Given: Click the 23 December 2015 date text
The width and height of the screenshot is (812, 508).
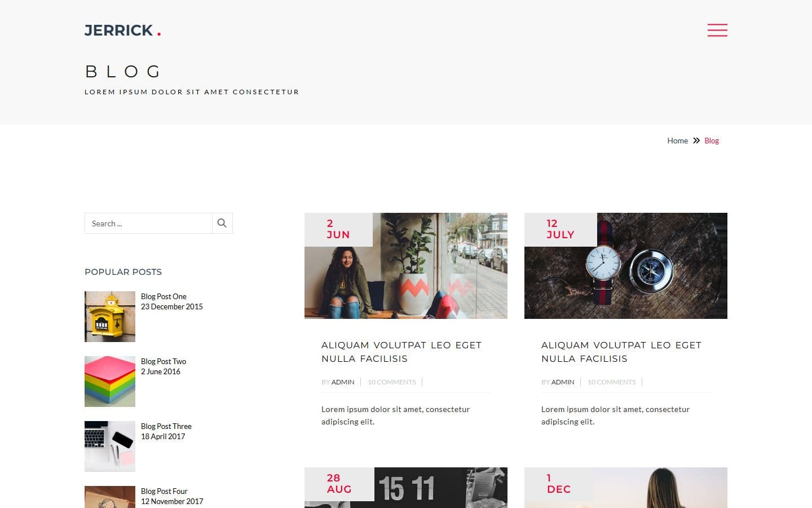Looking at the screenshot, I should (x=172, y=306).
